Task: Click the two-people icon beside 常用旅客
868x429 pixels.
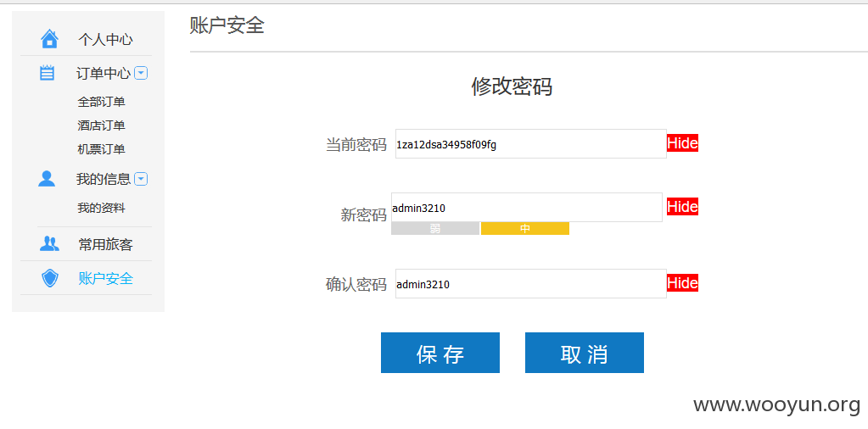Action: [x=49, y=244]
